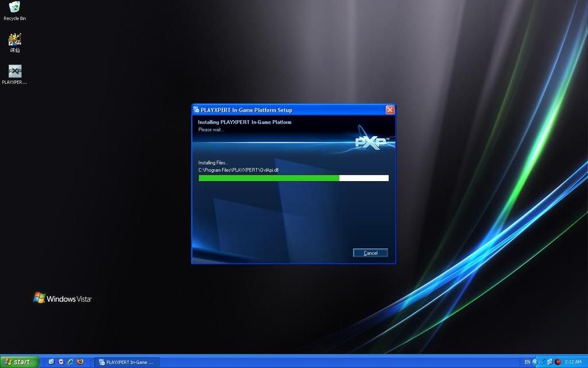This screenshot has width=588, height=368.
Task: Click the red round tray icon
Action: point(558,362)
